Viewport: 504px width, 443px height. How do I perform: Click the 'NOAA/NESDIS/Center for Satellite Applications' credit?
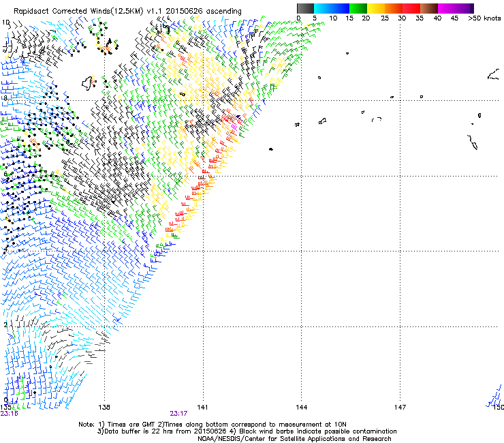[294, 439]
